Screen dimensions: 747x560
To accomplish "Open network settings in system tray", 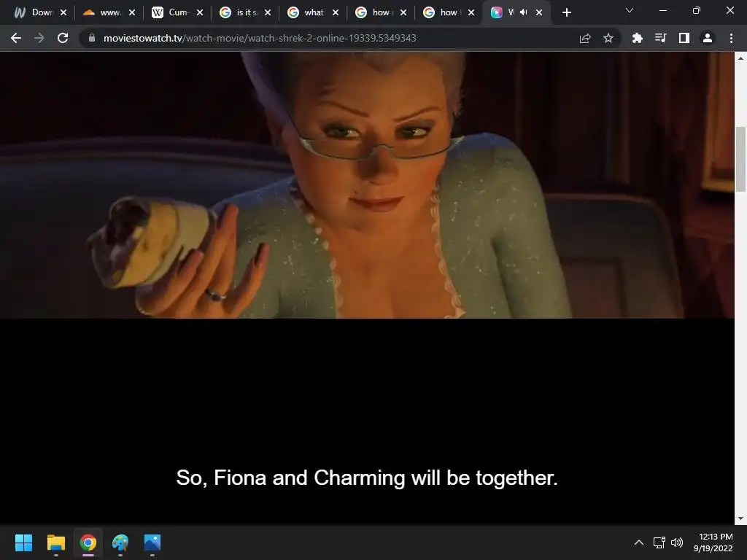I will [x=659, y=542].
